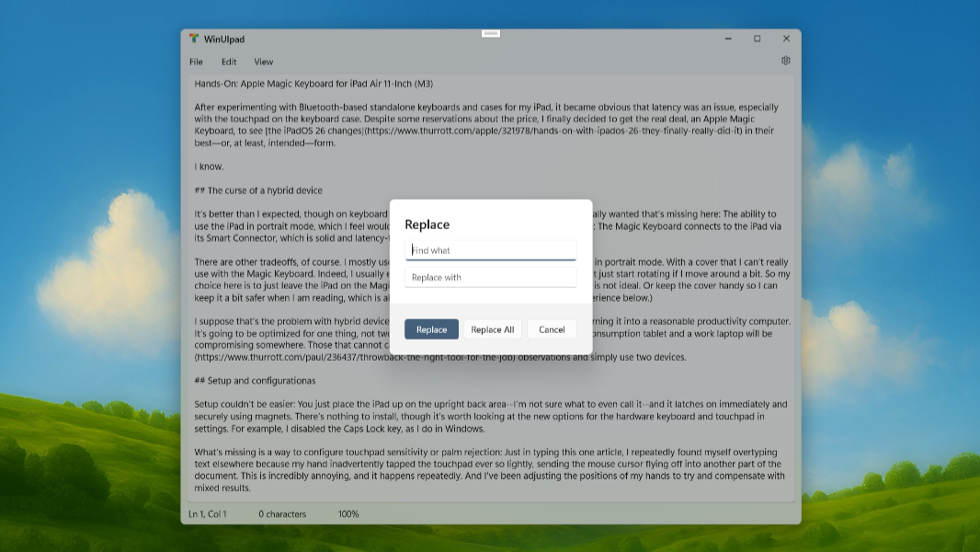Screen dimensions: 980x552
Task: Click into the "Replace with" field
Action: [491, 277]
